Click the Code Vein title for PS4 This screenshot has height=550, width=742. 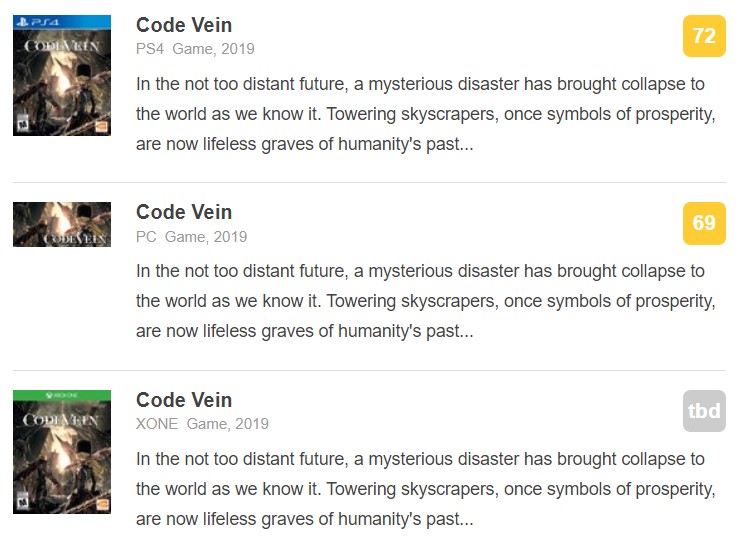tap(184, 25)
